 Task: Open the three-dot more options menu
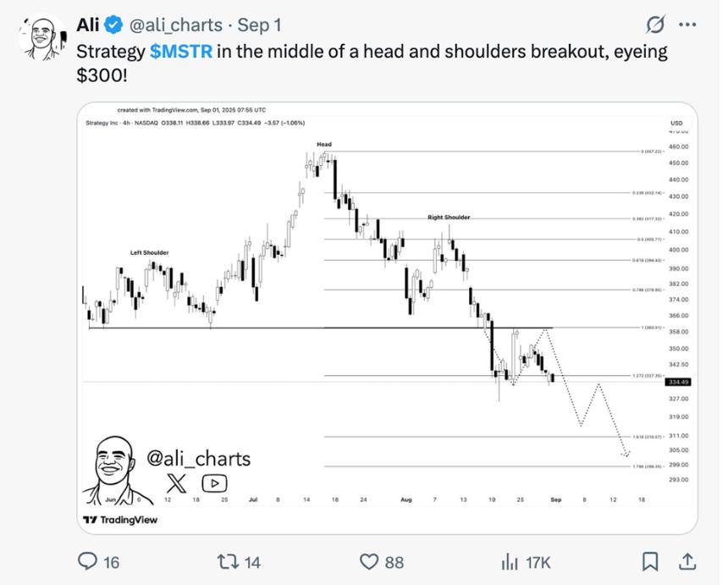[688, 25]
